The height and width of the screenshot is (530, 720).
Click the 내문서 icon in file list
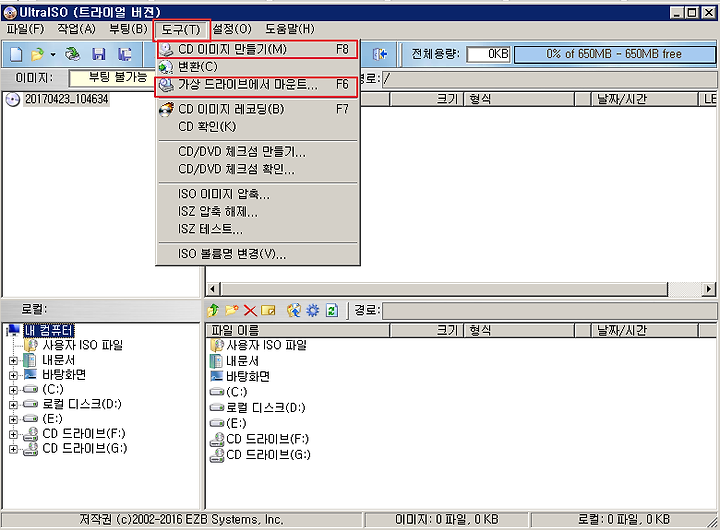click(x=216, y=361)
